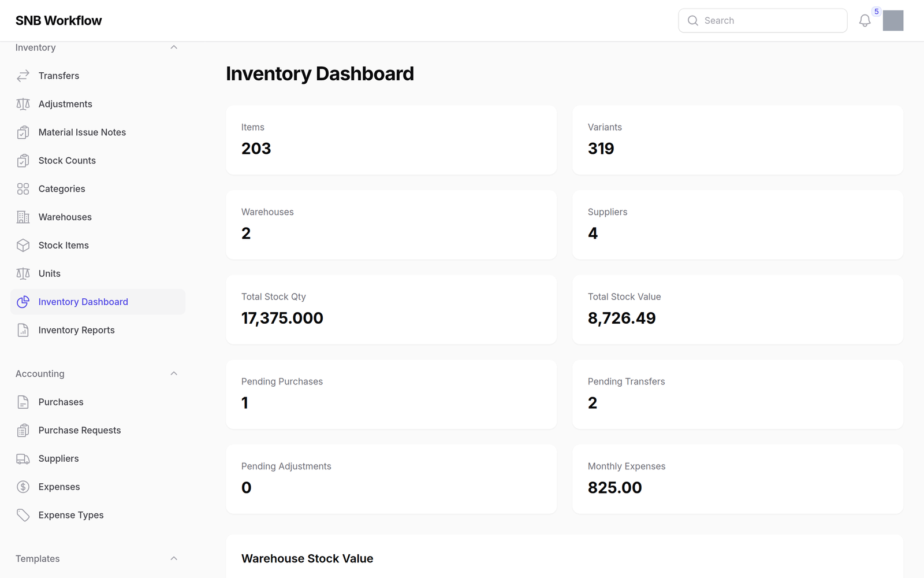Screen dimensions: 924x578
Task: Click the Purchase Requests clipboard icon
Action: 23,431
